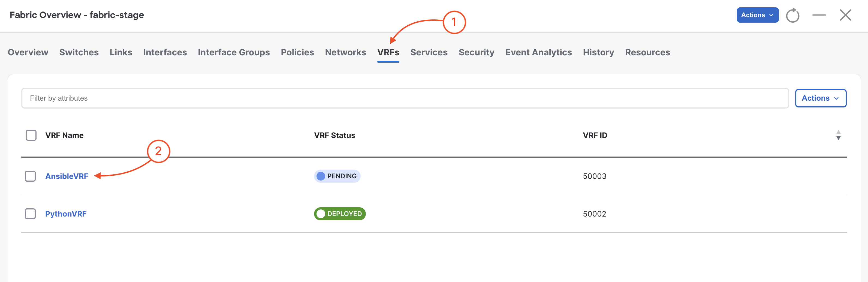
Task: Select the Interface Groups tab
Action: point(234,52)
